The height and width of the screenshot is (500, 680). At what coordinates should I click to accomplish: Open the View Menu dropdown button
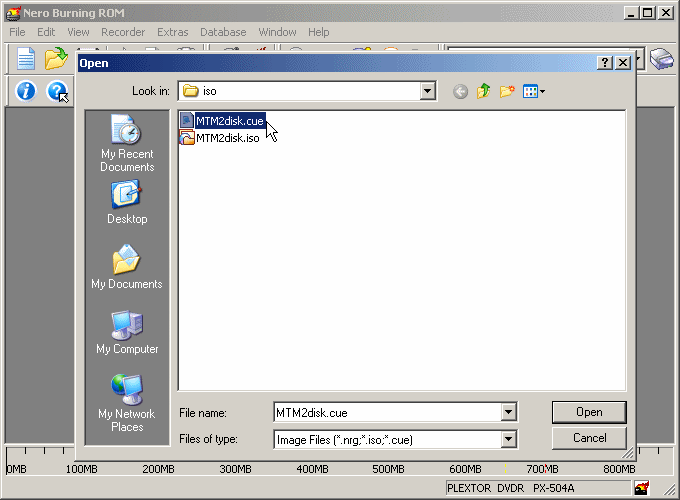click(x=533, y=91)
